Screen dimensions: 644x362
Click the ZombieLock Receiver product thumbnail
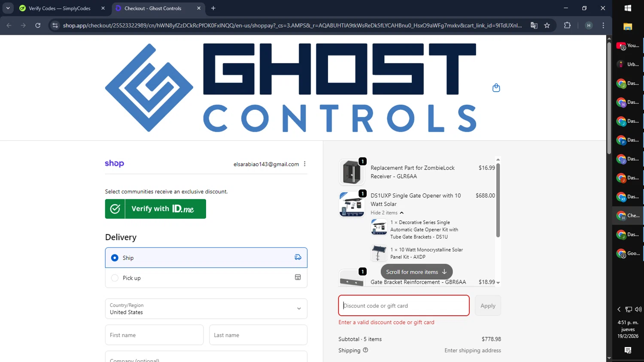click(352, 172)
